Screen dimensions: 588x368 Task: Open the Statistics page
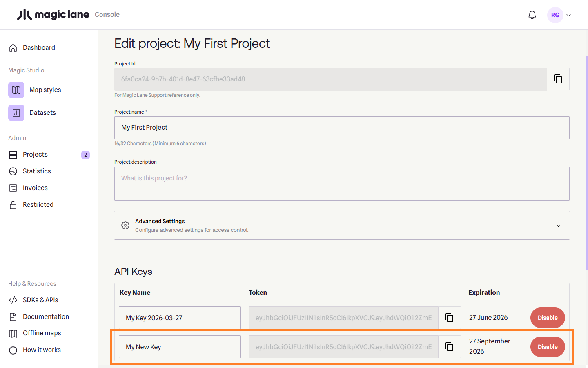click(37, 171)
